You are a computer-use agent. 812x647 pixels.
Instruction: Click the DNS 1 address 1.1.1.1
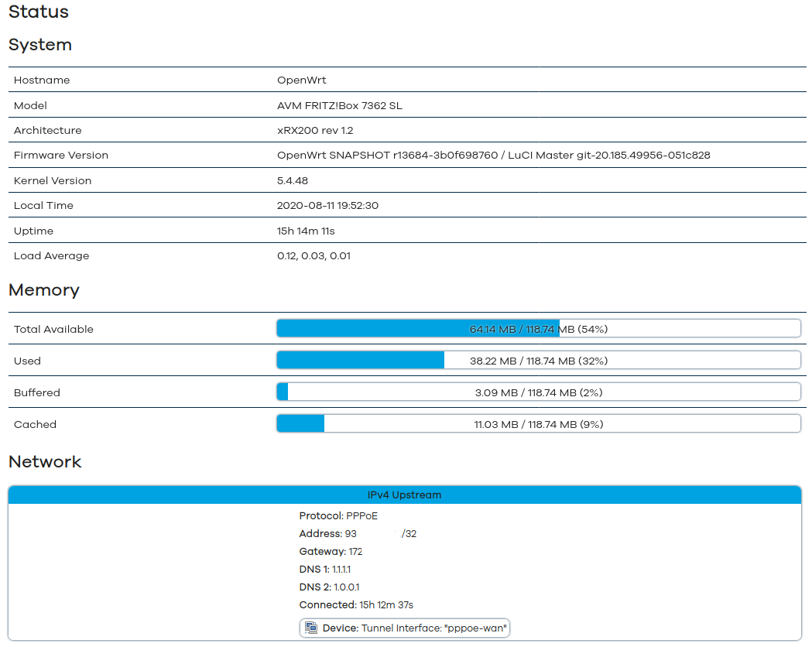[341, 569]
